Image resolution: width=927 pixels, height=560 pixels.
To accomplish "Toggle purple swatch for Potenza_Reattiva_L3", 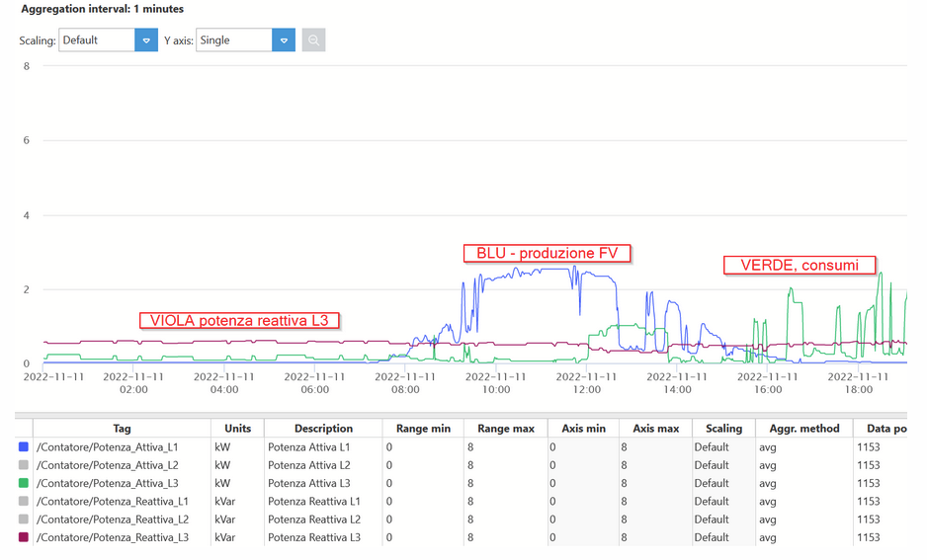I will tap(24, 537).
